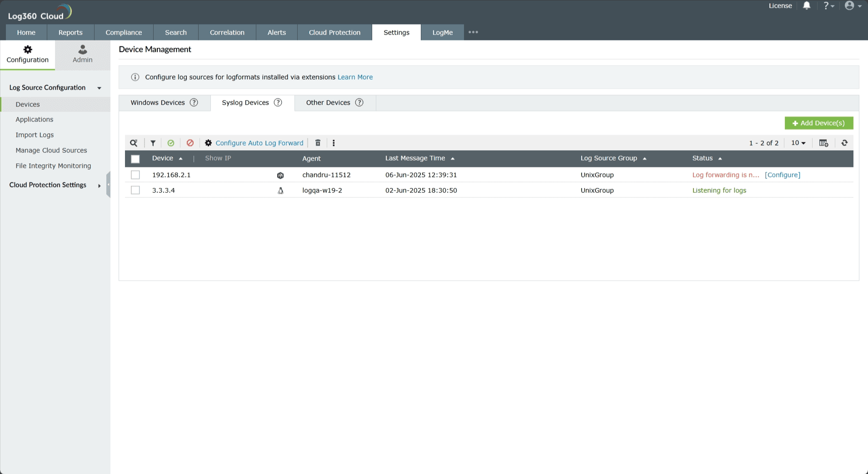Click the Settings tab
This screenshot has width=868, height=474.
[396, 32]
